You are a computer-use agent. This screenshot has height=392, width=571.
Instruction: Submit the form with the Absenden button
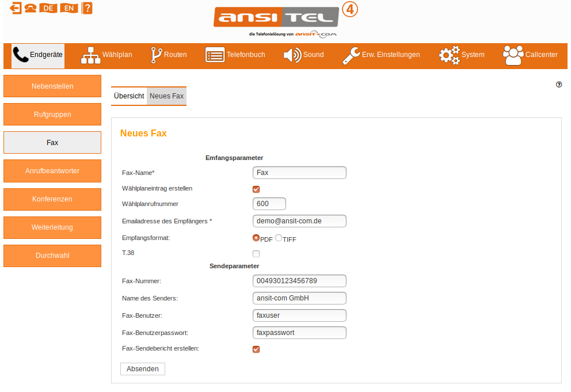pyautogui.click(x=142, y=368)
